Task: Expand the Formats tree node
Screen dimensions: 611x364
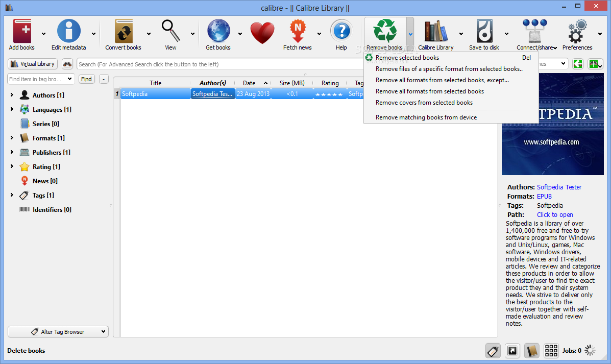Action: click(12, 137)
